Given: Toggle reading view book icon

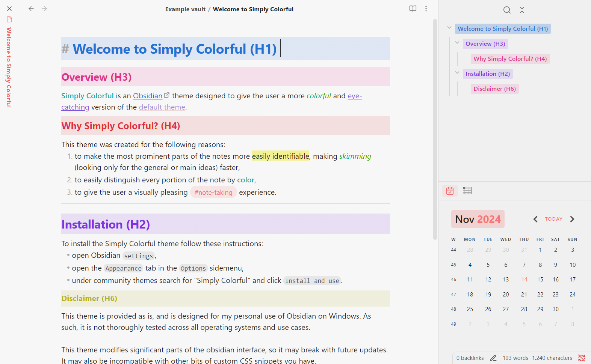Looking at the screenshot, I should [x=413, y=9].
